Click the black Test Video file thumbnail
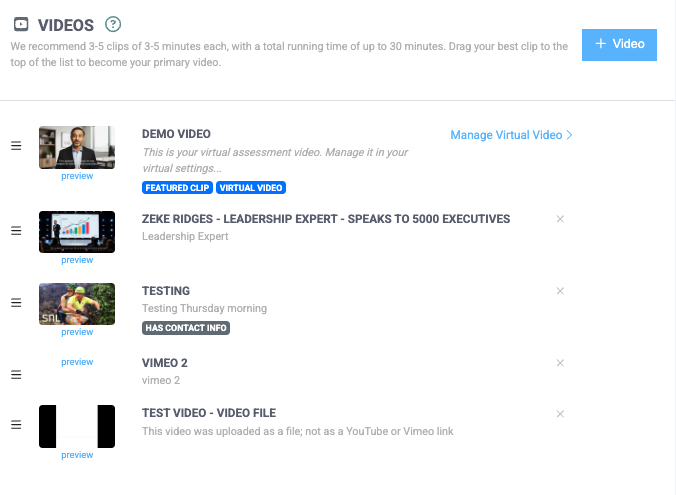 tap(77, 426)
